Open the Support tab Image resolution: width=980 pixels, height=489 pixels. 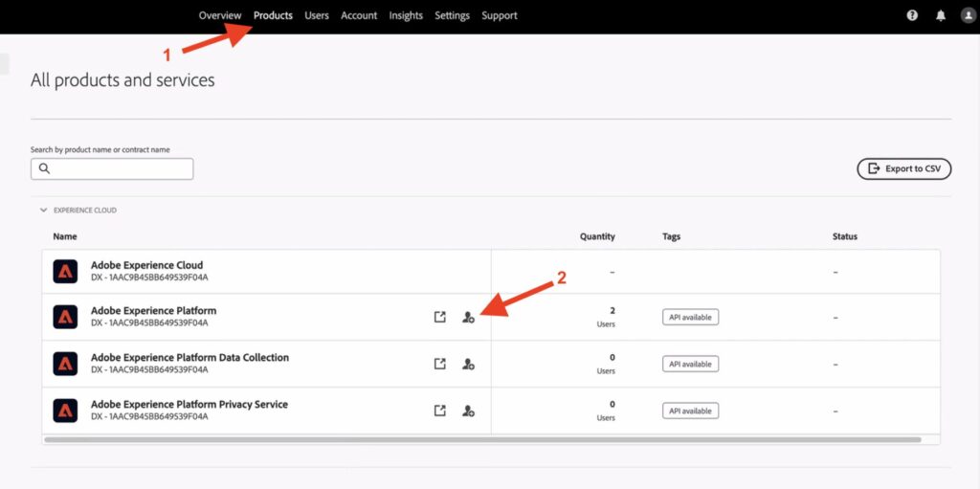click(x=500, y=15)
